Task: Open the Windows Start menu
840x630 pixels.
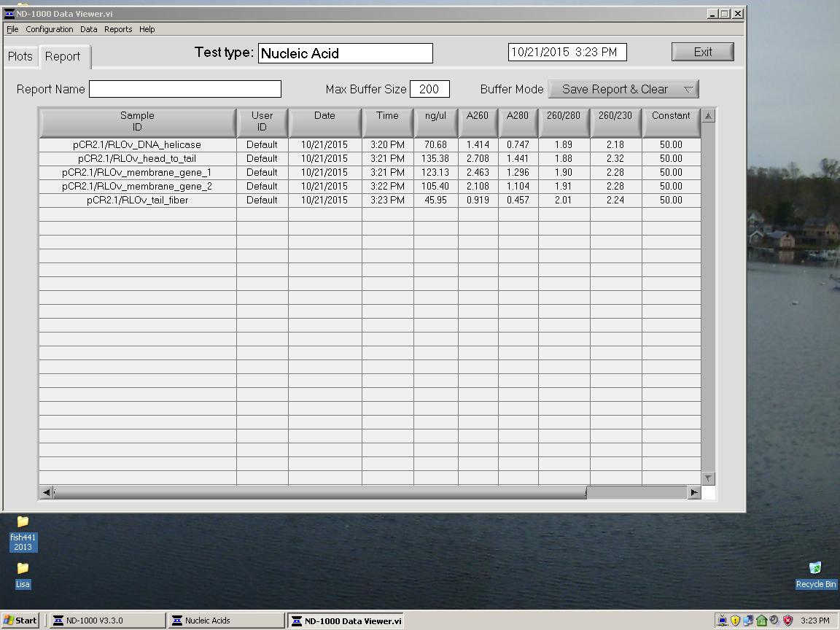Action: (x=20, y=621)
